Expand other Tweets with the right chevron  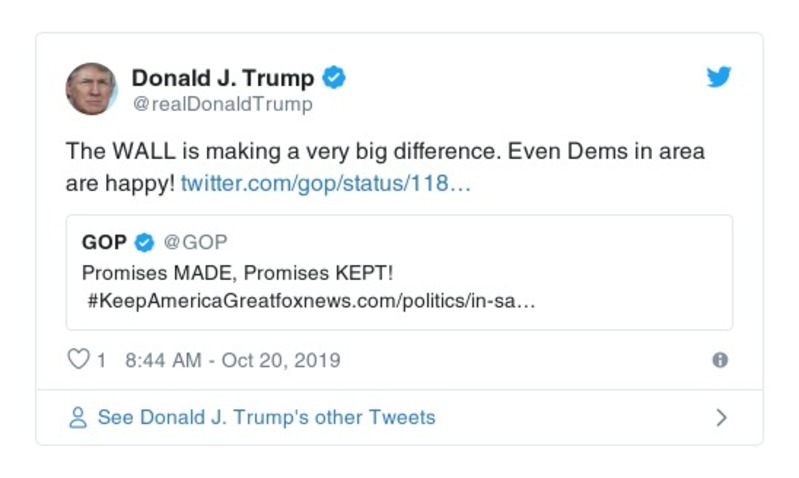(x=722, y=417)
